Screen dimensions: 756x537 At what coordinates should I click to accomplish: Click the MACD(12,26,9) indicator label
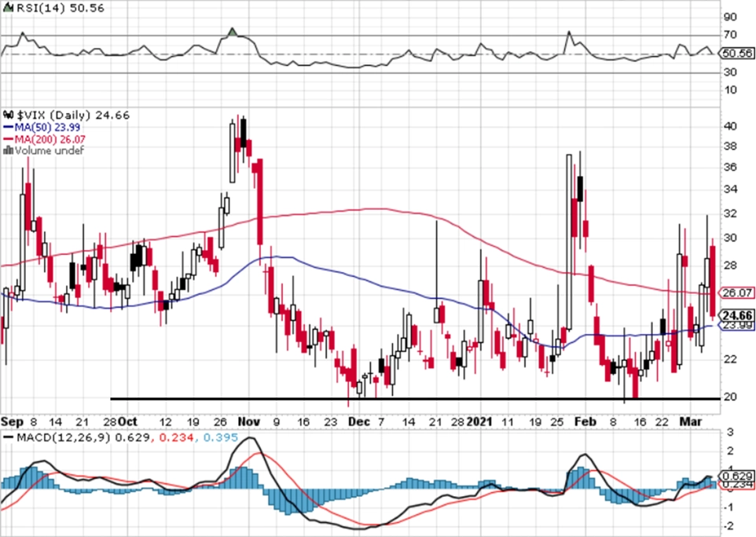(x=64, y=438)
